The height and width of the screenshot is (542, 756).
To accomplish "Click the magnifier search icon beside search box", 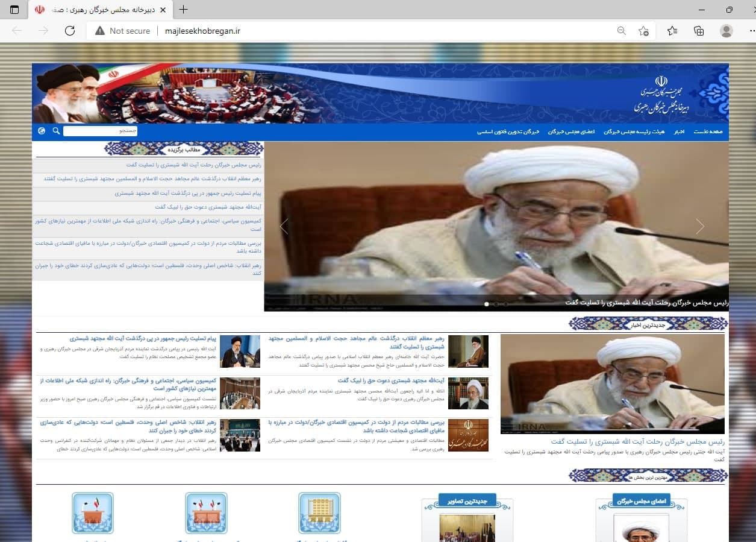I will tap(56, 131).
